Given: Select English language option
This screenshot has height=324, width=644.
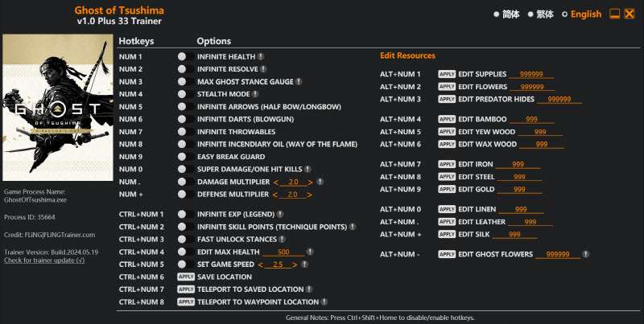Looking at the screenshot, I should tap(565, 14).
